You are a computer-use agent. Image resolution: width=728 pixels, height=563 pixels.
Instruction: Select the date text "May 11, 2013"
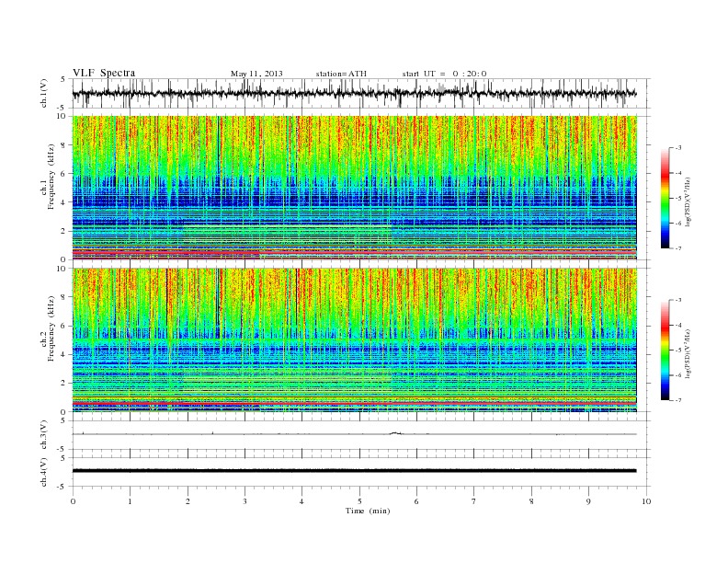coord(256,74)
